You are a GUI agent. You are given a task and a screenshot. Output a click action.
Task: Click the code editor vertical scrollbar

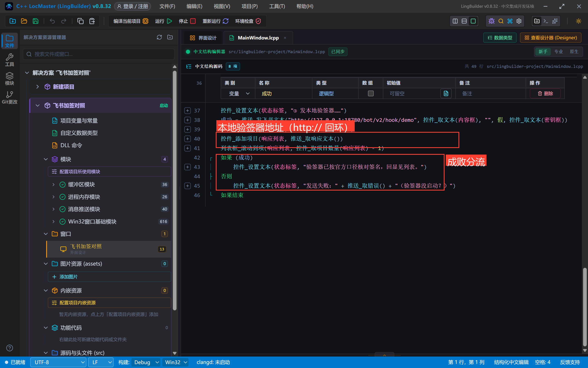click(585, 307)
